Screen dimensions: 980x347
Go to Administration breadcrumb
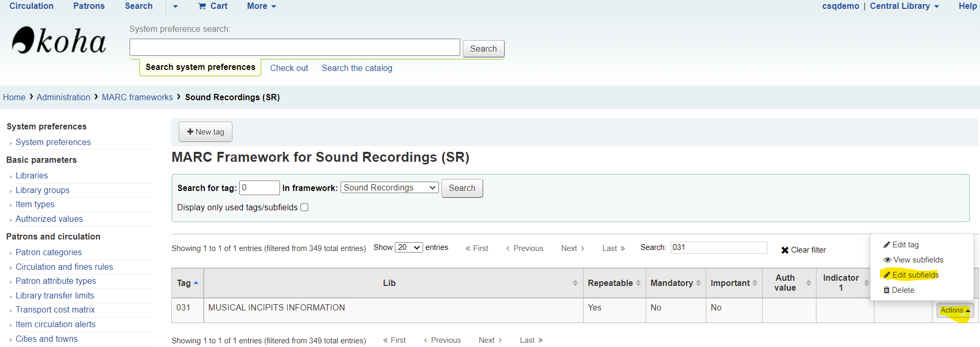[63, 97]
